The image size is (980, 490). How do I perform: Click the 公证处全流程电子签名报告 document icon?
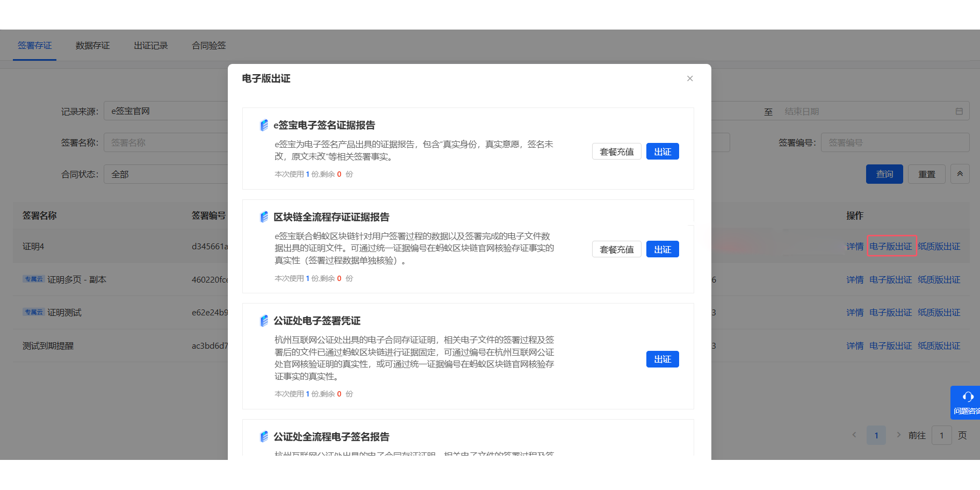[x=263, y=436]
